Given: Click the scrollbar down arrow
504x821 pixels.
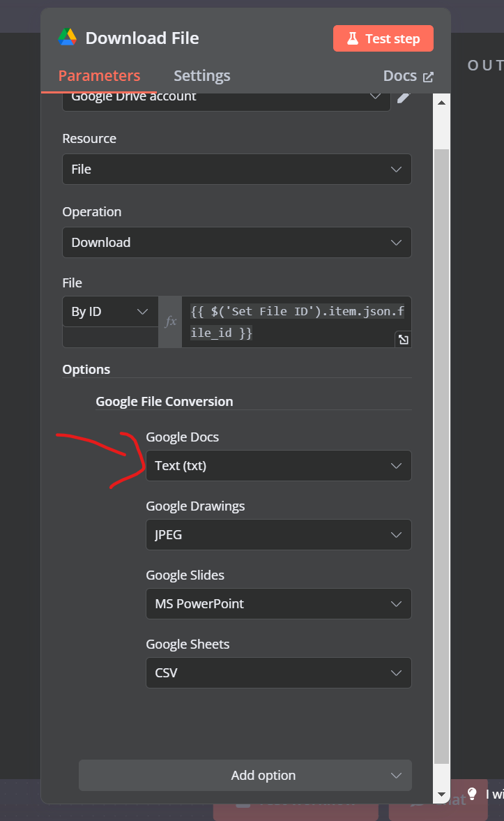Looking at the screenshot, I should [442, 794].
